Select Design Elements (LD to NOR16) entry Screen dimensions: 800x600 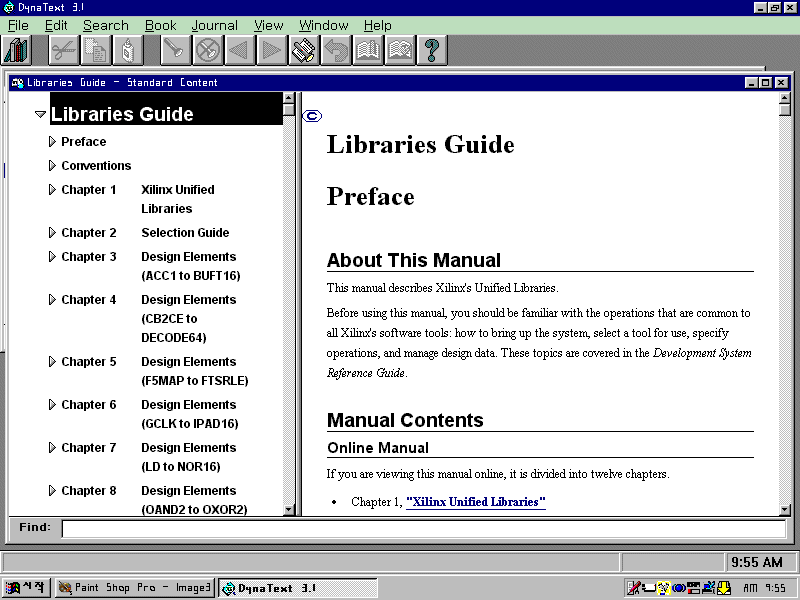(x=189, y=457)
